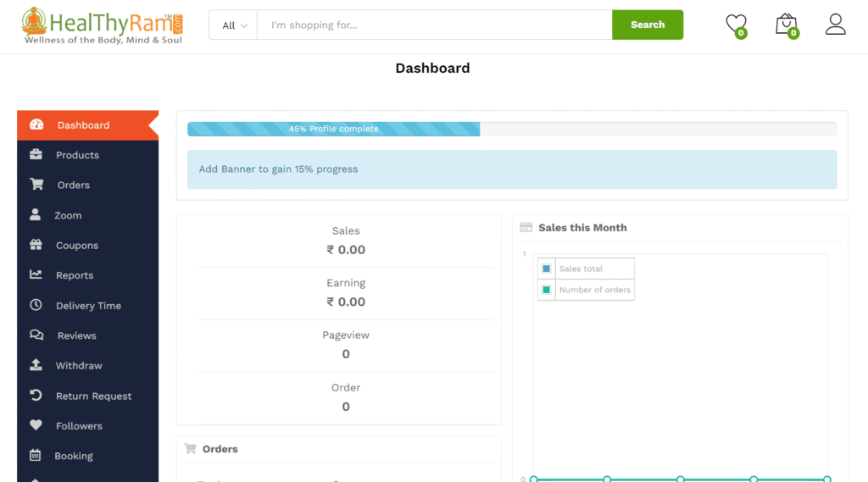The height and width of the screenshot is (482, 868).
Task: Click the Reports chart icon
Action: 36,274
